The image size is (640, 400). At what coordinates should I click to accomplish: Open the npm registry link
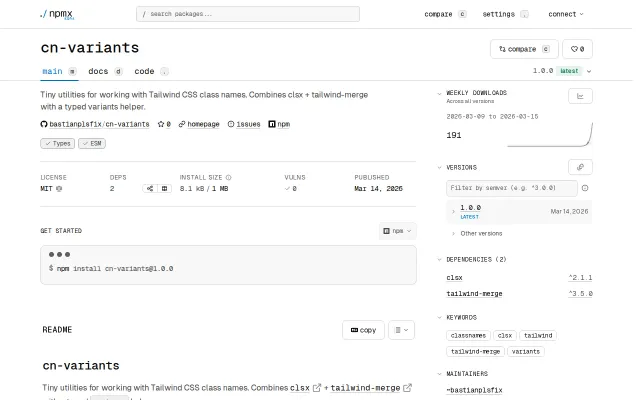pyautogui.click(x=279, y=124)
